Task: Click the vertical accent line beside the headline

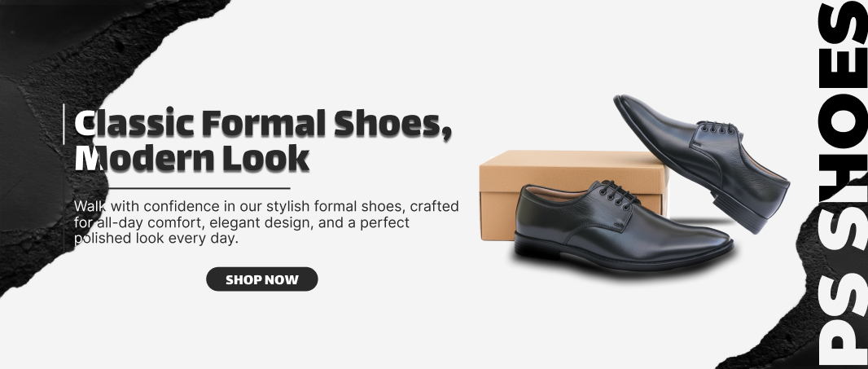Action: tap(64, 124)
